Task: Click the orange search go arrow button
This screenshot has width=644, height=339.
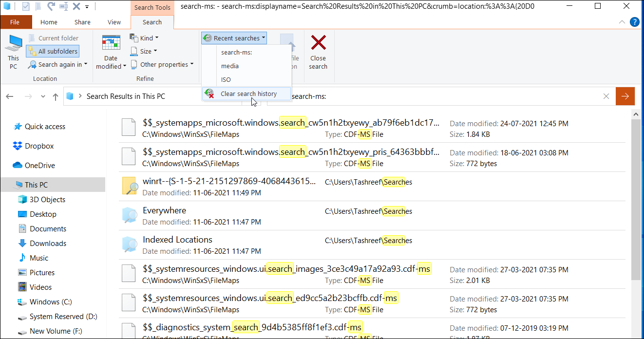Action: coord(625,96)
